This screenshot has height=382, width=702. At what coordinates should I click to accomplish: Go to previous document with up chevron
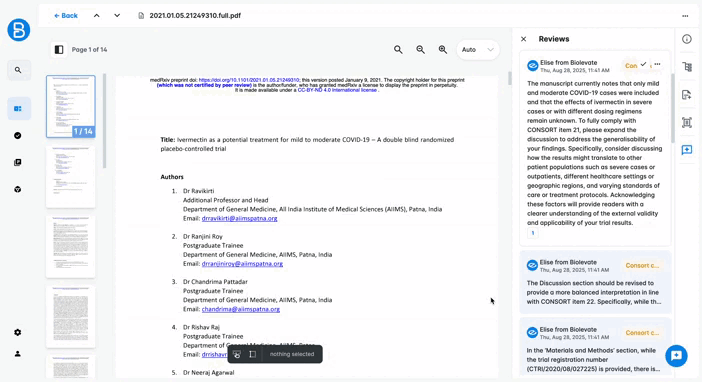tap(97, 16)
